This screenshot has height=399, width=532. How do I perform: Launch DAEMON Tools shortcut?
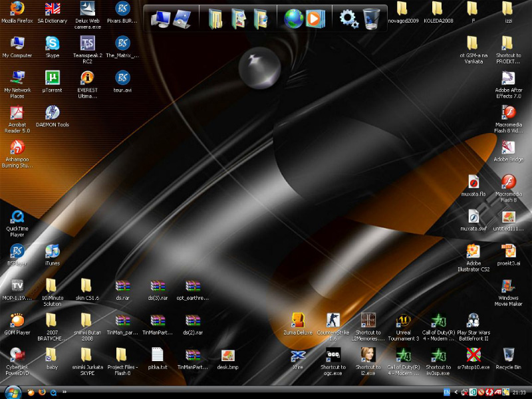click(x=52, y=112)
